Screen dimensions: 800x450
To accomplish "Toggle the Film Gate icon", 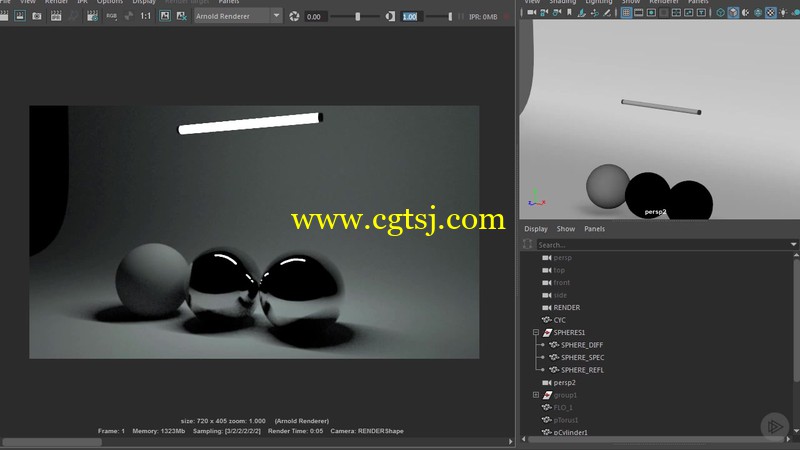I will click(x=639, y=13).
